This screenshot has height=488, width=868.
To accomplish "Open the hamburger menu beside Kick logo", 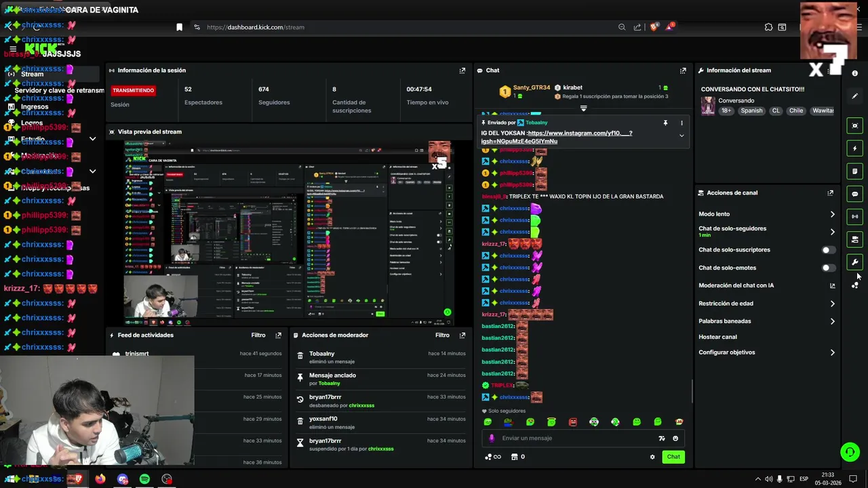I will tap(13, 49).
